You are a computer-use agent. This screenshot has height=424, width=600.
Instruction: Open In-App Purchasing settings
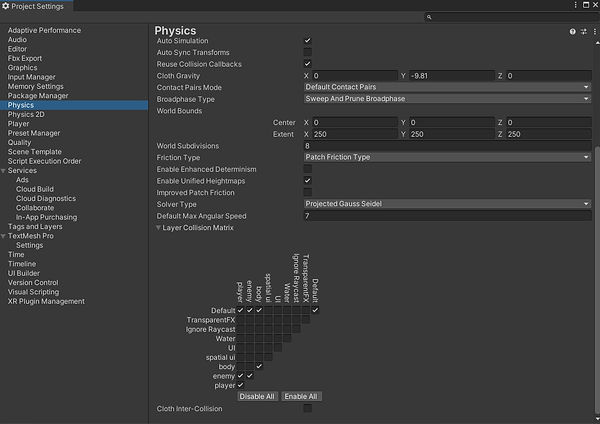[x=46, y=217]
